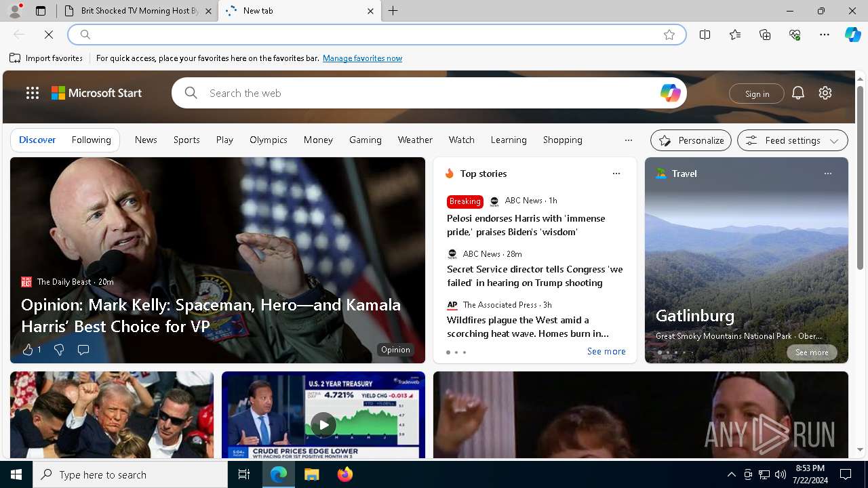Select the Play category
Viewport: 868px width, 488px height.
224,140
